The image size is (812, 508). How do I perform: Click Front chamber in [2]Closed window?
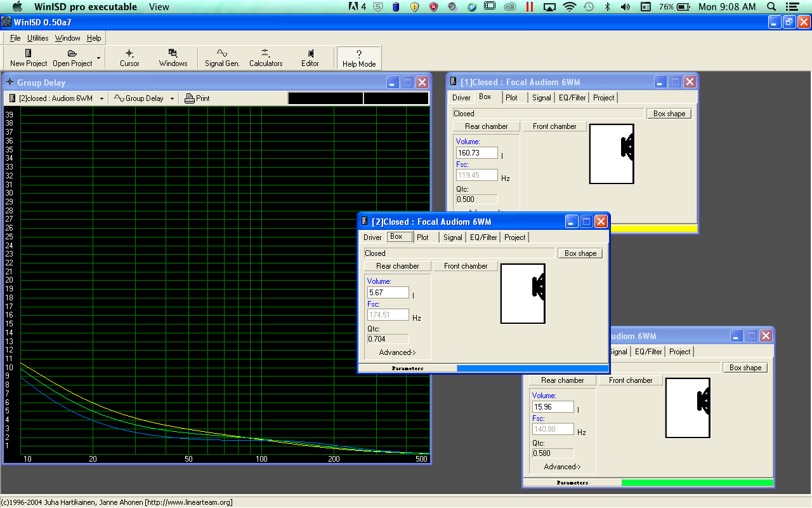pyautogui.click(x=466, y=266)
